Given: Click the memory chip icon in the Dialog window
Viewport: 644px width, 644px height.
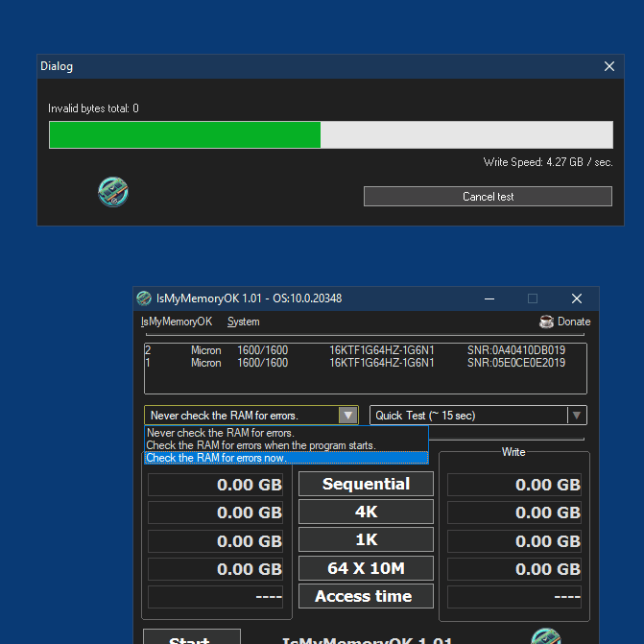Looking at the screenshot, I should point(113,192).
